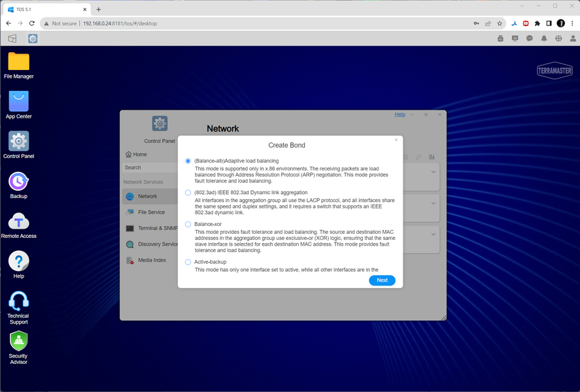This screenshot has height=392, width=580.
Task: Click the Next button in Create Bond
Action: [382, 280]
